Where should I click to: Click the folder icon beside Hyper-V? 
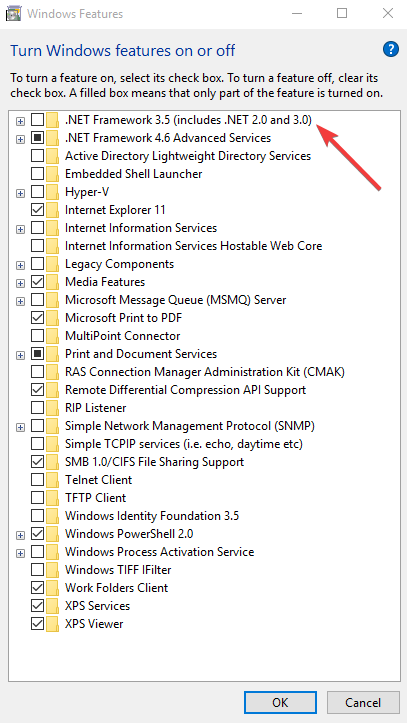(53, 192)
